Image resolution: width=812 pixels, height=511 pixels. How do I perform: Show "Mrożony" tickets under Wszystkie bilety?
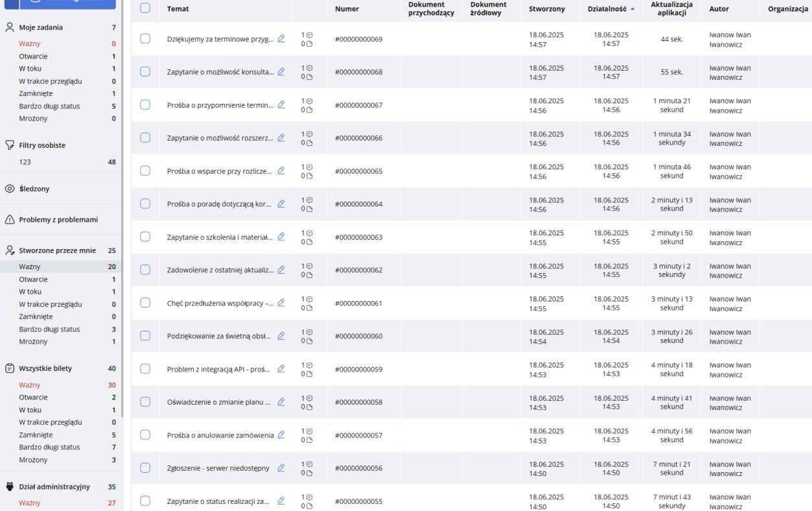pyautogui.click(x=33, y=460)
